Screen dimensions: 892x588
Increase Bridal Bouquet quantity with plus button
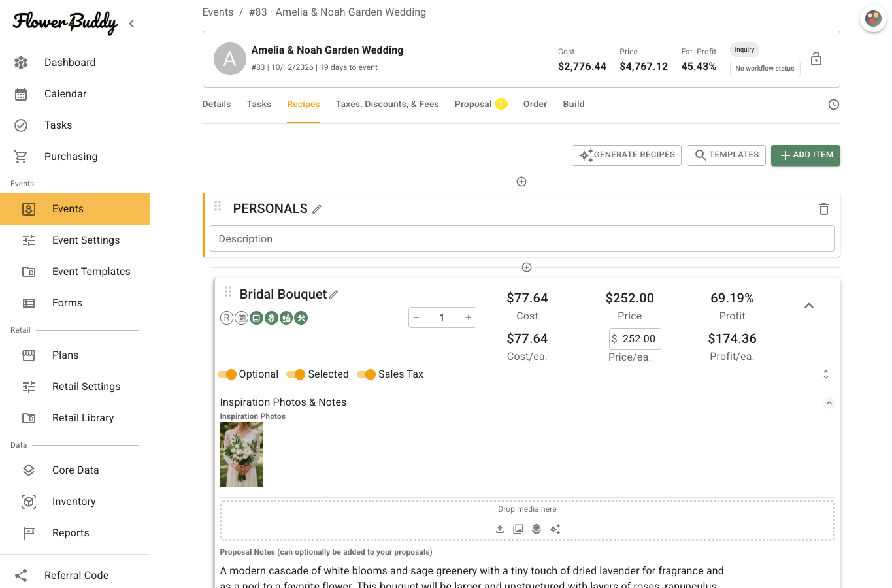point(468,318)
